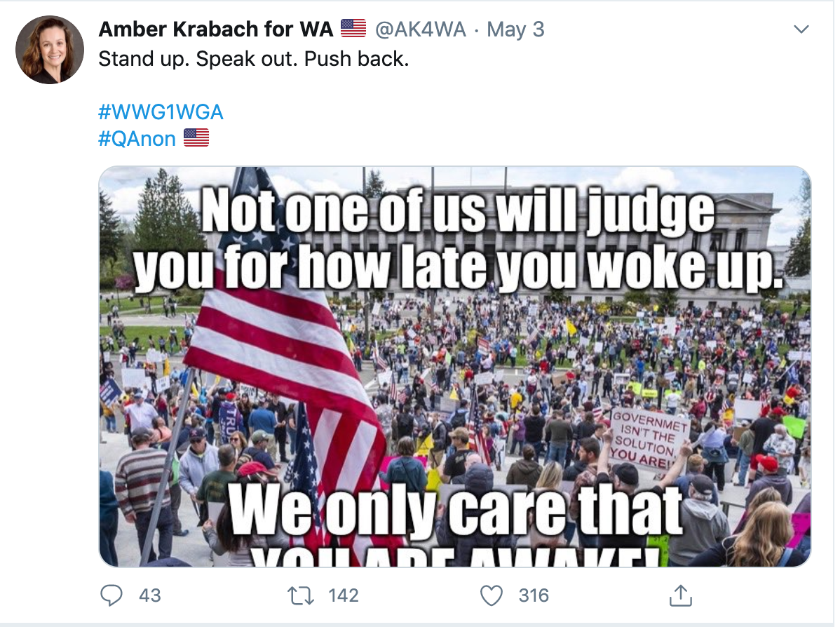This screenshot has height=627, width=840.
Task: Click the flag emoji after #QAnon
Action: (196, 137)
